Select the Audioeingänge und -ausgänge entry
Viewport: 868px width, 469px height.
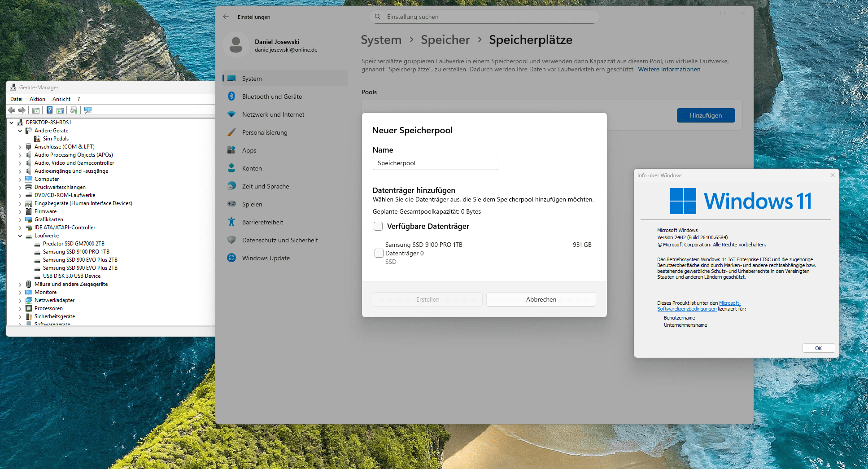[71, 171]
